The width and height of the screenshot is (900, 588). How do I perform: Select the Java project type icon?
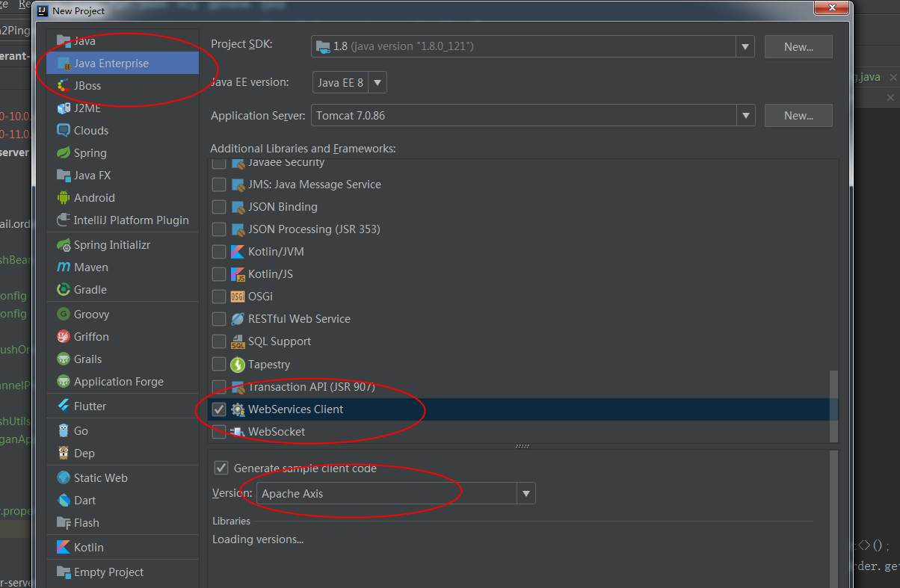click(x=64, y=41)
